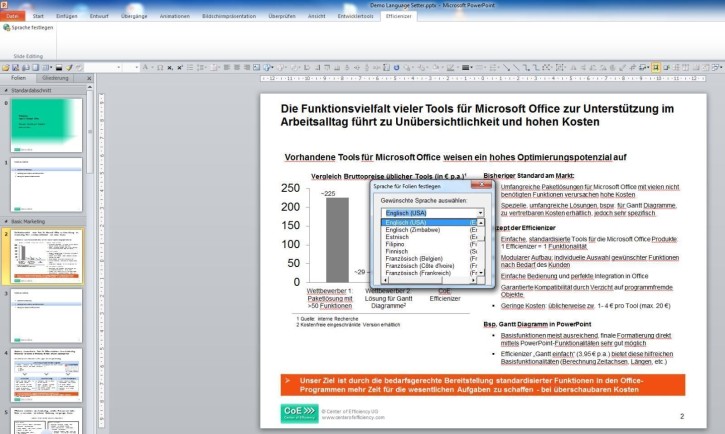This screenshot has width=725, height=434.
Task: Click the blue circular icon in the toolbar
Action: tap(397, 67)
